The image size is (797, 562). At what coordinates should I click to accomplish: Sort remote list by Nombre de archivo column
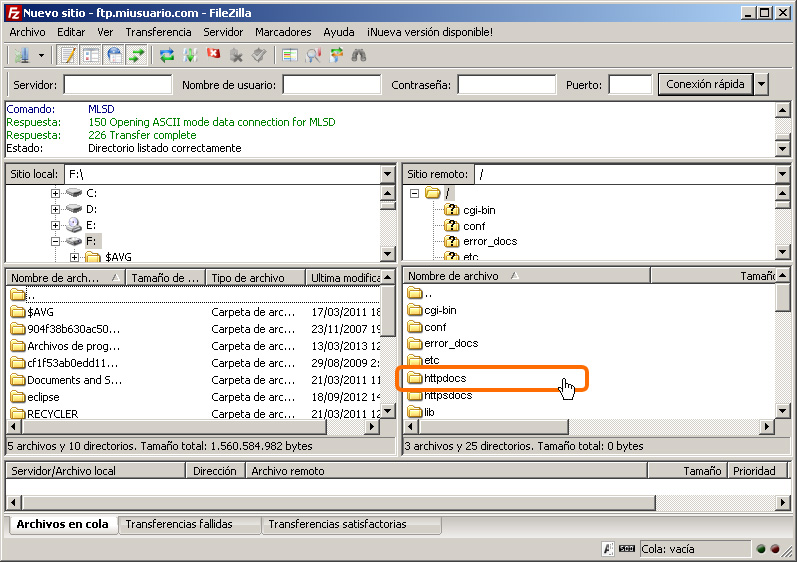(x=527, y=276)
